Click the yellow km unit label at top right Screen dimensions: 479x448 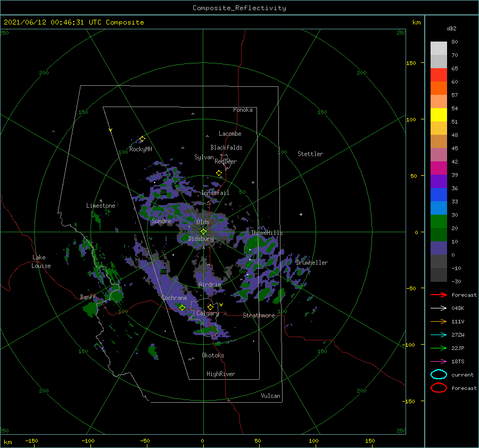coord(416,22)
